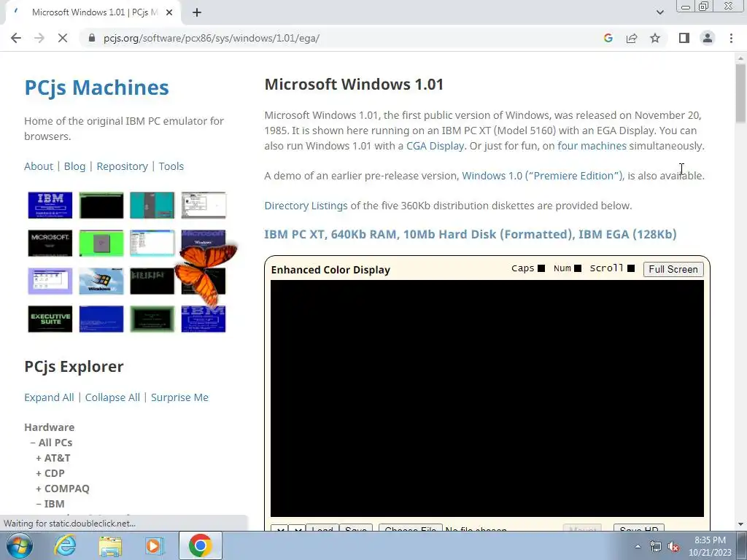747x560 pixels.
Task: Open a new browser tab
Action: (x=197, y=12)
